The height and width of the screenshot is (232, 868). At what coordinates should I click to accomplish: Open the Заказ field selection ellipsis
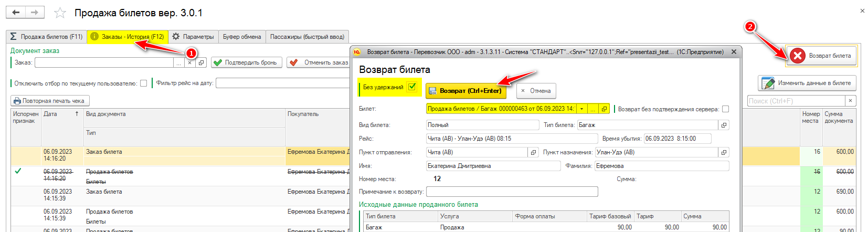[179, 62]
